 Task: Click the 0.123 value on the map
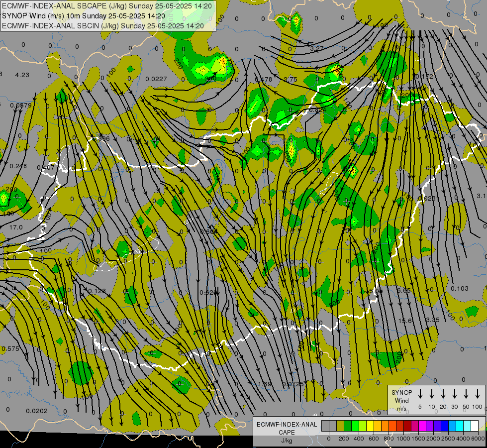pyautogui.click(x=97, y=291)
